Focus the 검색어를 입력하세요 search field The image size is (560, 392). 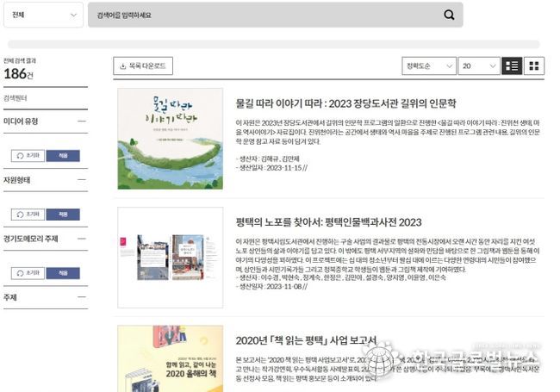click(264, 15)
